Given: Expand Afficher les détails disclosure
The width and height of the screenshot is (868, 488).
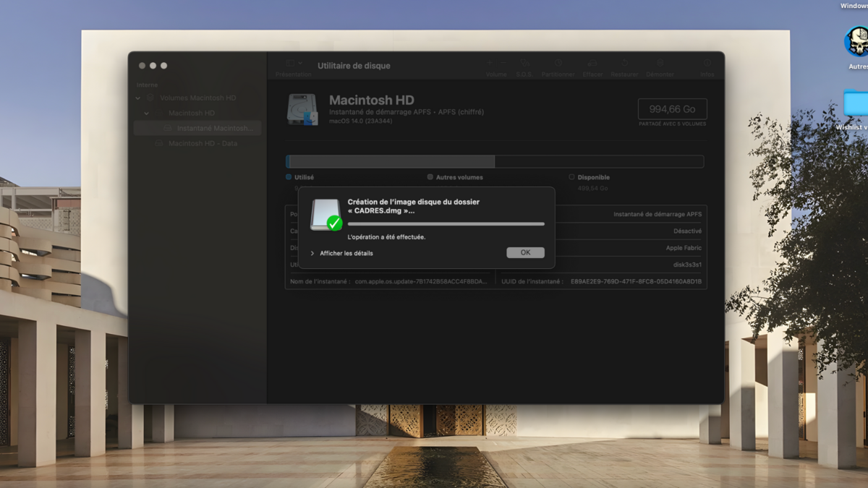Looking at the screenshot, I should 312,253.
